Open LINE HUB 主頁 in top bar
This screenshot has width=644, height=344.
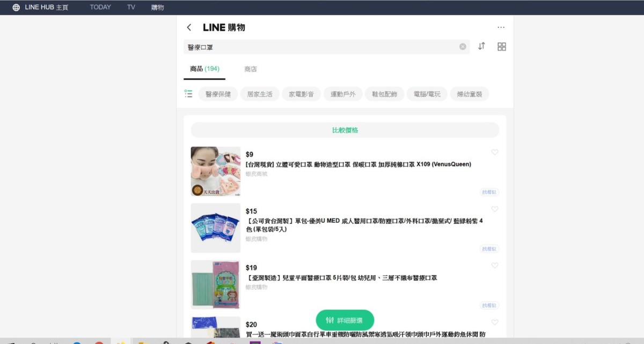pos(47,8)
